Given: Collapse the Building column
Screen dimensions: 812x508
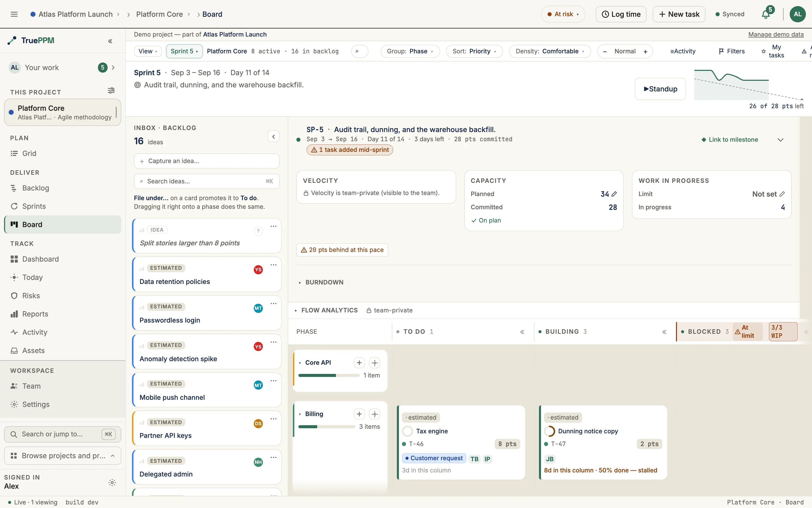Looking at the screenshot, I should 664,332.
